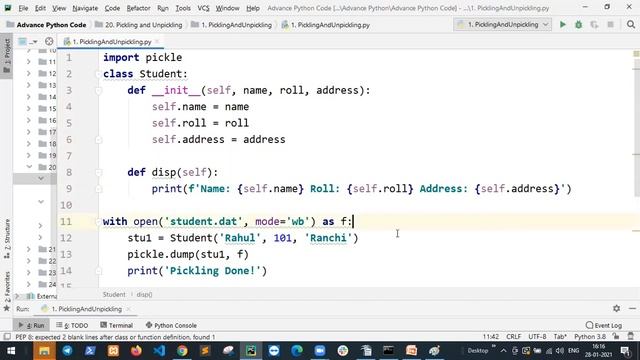Click the inspection warning indicator square
The width and height of the screenshot is (640, 360).
(x=636, y=54)
